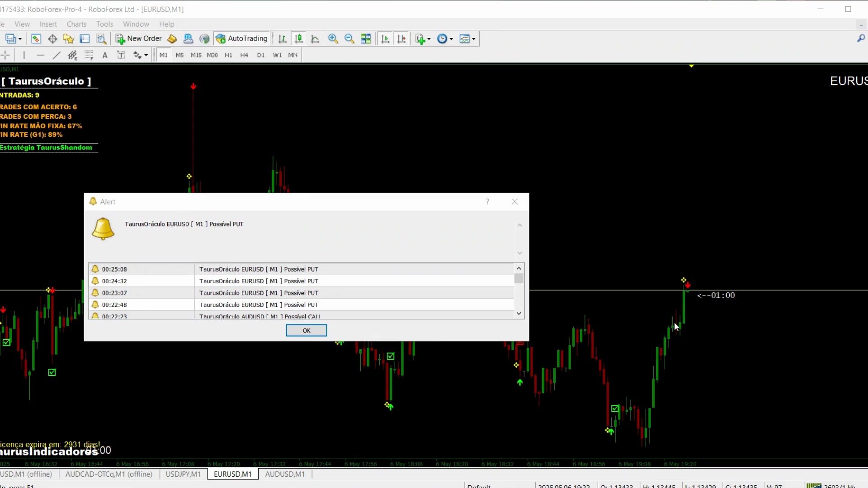Switch chart to candlesticks
The width and height of the screenshot is (868, 488).
[x=299, y=39]
